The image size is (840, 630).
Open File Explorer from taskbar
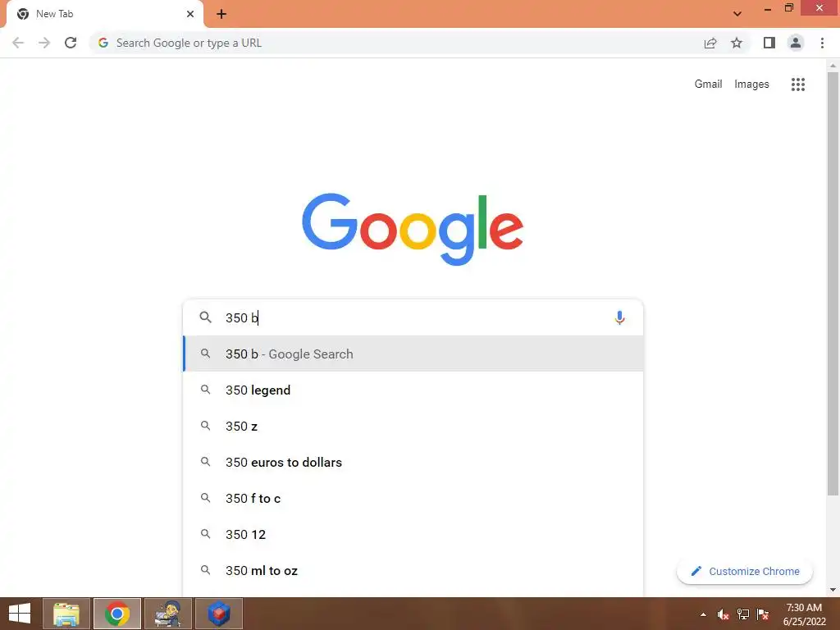(x=66, y=614)
